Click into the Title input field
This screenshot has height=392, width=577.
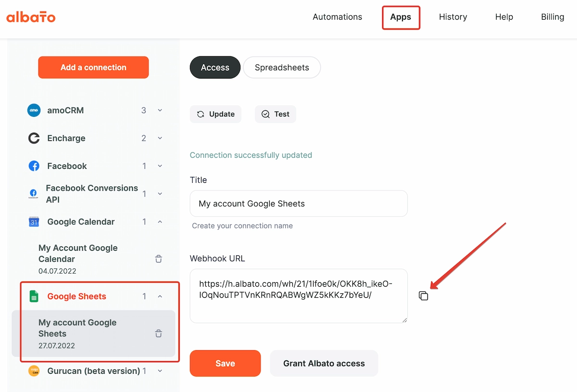pos(298,203)
